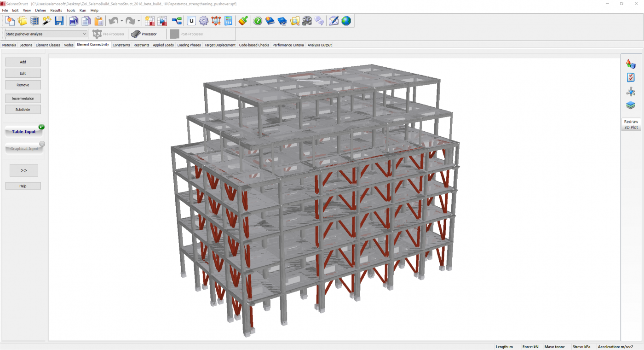Open the green question mark help icon
644x350 pixels.
[x=258, y=21]
